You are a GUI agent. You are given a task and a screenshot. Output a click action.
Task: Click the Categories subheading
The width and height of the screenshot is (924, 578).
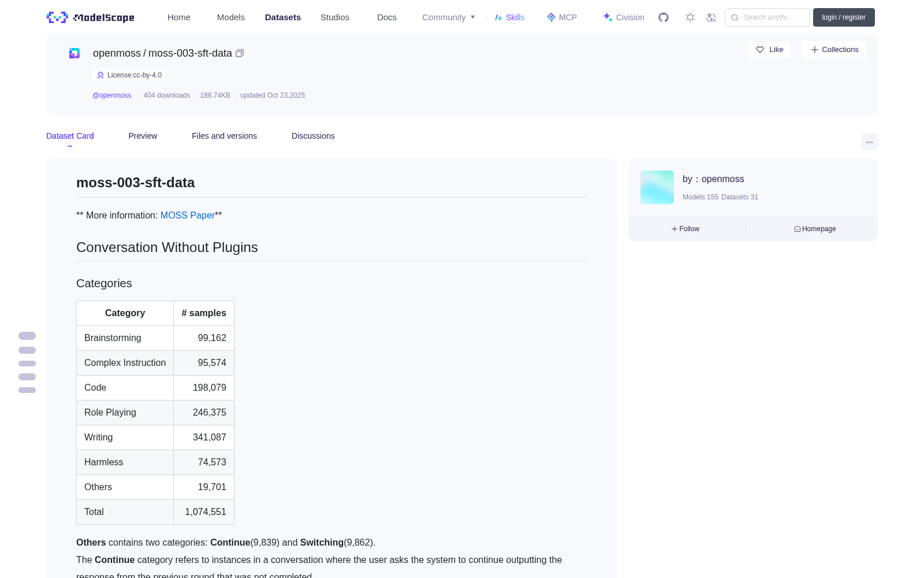(x=104, y=283)
